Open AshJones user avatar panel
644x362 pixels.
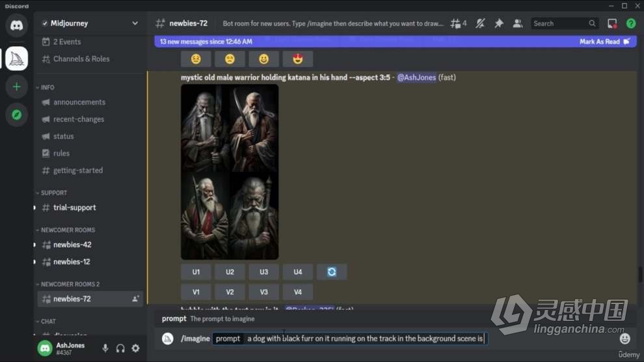point(45,348)
